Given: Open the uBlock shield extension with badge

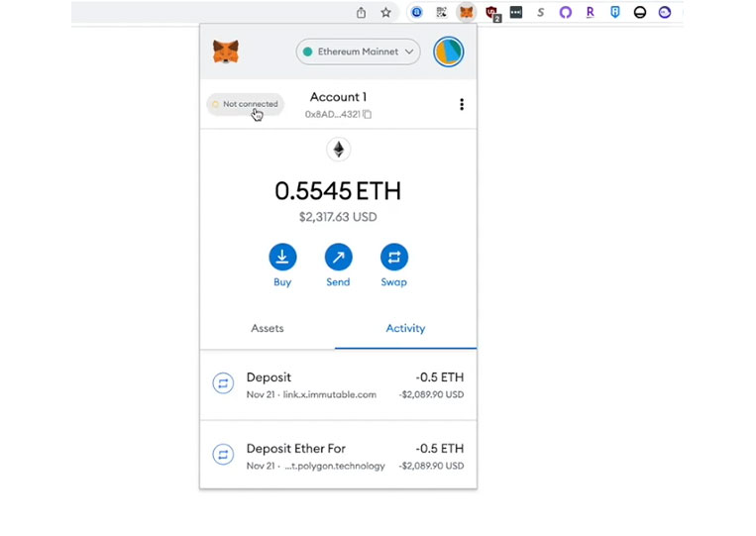Looking at the screenshot, I should click(x=492, y=13).
